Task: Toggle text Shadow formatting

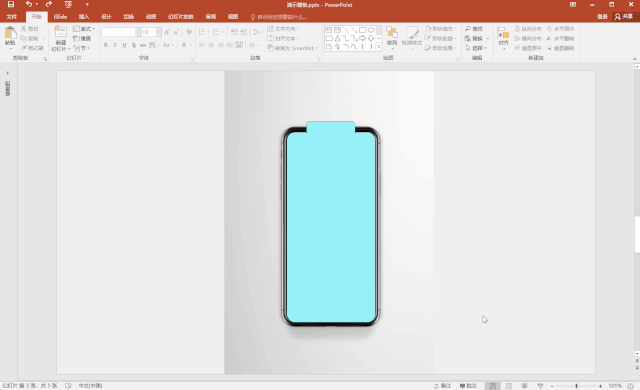Action: pos(134,45)
